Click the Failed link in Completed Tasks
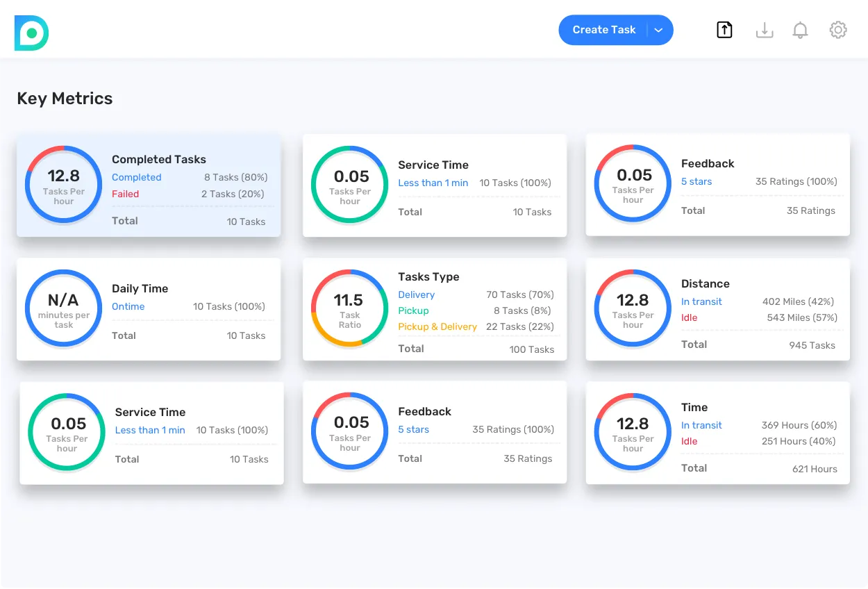This screenshot has height=589, width=868. (x=125, y=194)
